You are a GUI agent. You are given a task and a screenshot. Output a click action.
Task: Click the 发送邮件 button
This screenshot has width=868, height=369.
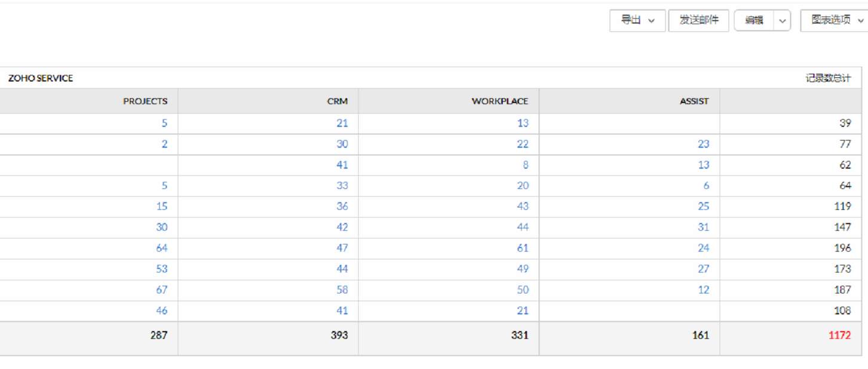698,20
